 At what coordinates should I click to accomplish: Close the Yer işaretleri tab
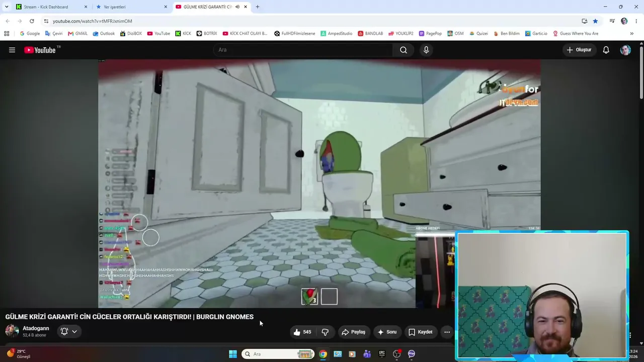[x=166, y=7]
